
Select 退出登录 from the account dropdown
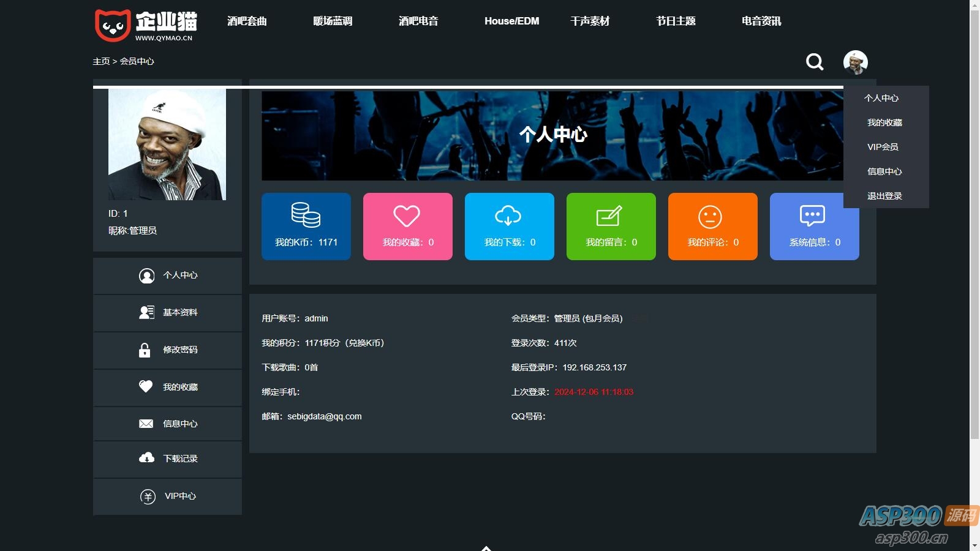884,196
